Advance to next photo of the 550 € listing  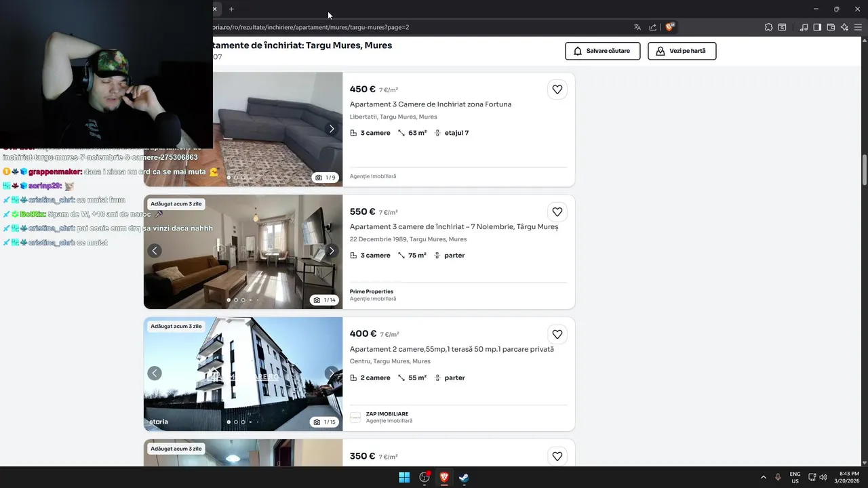pyautogui.click(x=332, y=251)
